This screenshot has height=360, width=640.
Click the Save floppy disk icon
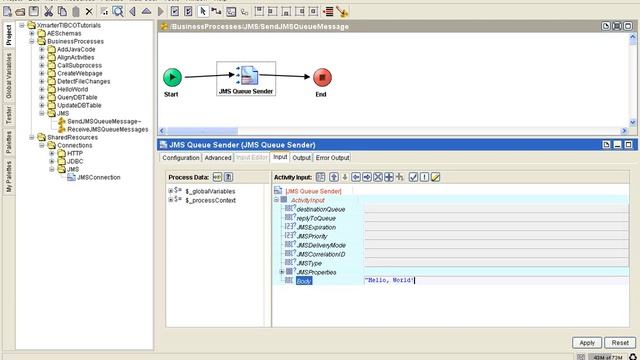point(33,11)
